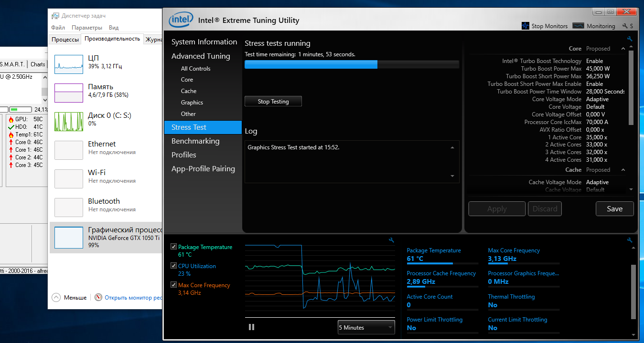Click the Stop Monitors waveform icon
This screenshot has height=343, width=644.
tap(526, 26)
